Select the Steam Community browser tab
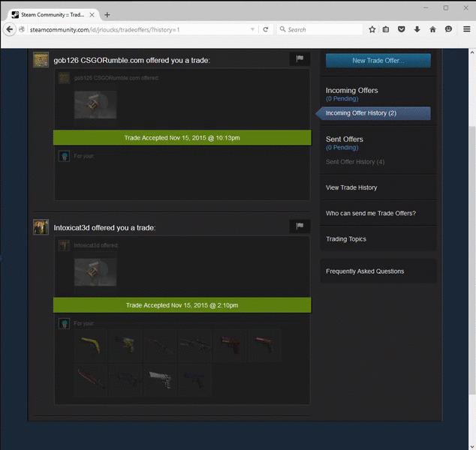 (x=53, y=14)
